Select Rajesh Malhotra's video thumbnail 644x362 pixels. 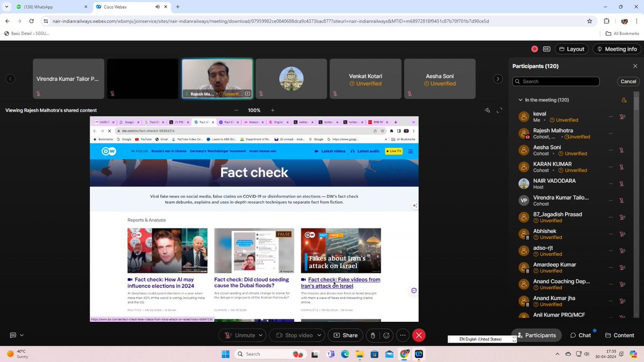point(217,79)
